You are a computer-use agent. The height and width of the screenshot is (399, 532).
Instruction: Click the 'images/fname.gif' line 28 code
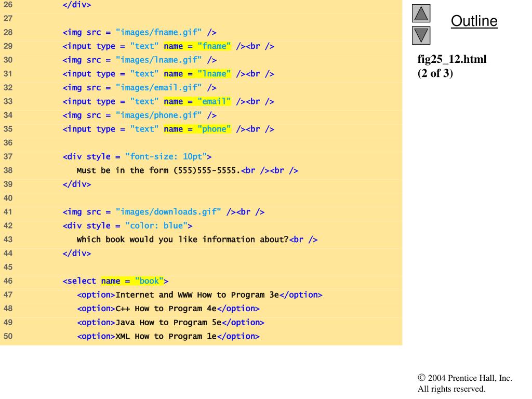(139, 32)
